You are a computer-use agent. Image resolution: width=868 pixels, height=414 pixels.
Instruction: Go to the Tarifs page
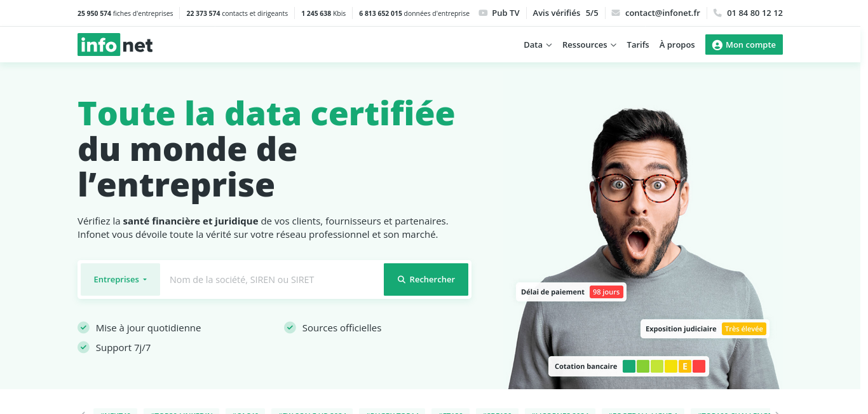[638, 45]
